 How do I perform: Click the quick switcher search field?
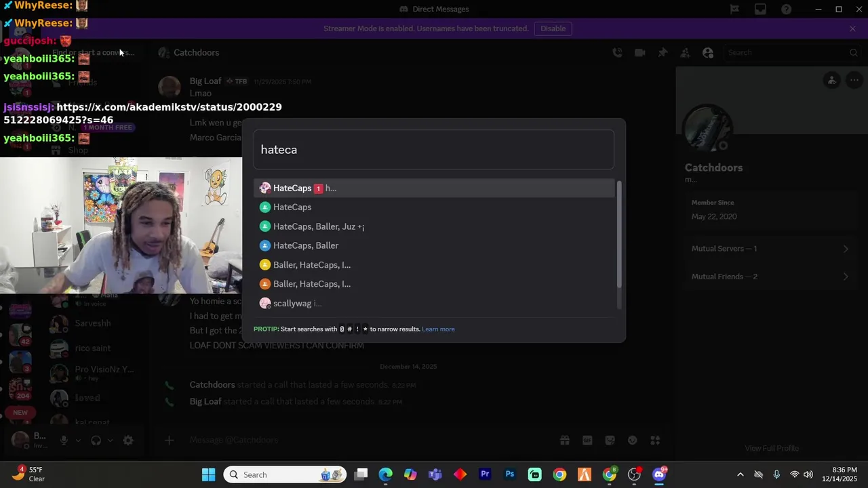coord(434,150)
